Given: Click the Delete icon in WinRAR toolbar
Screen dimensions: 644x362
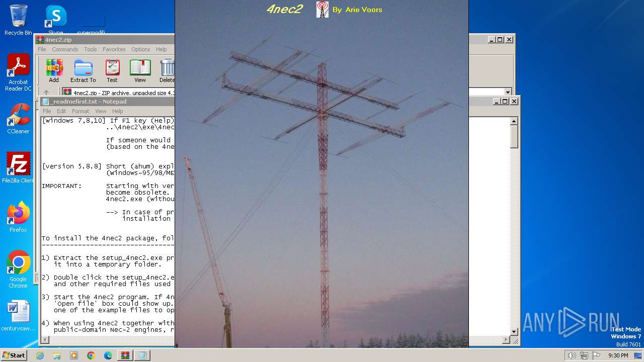Looking at the screenshot, I should click(x=167, y=71).
